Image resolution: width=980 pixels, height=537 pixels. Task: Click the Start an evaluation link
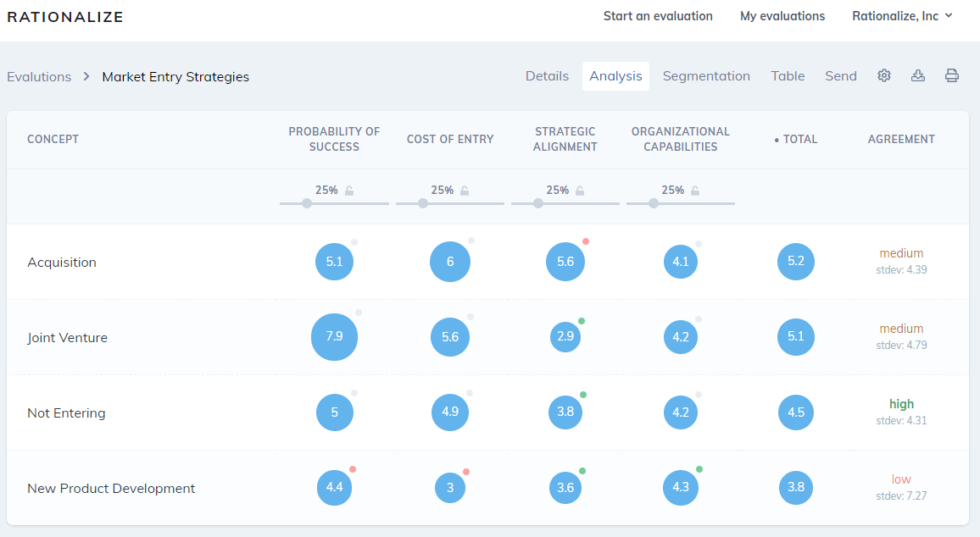tap(658, 16)
